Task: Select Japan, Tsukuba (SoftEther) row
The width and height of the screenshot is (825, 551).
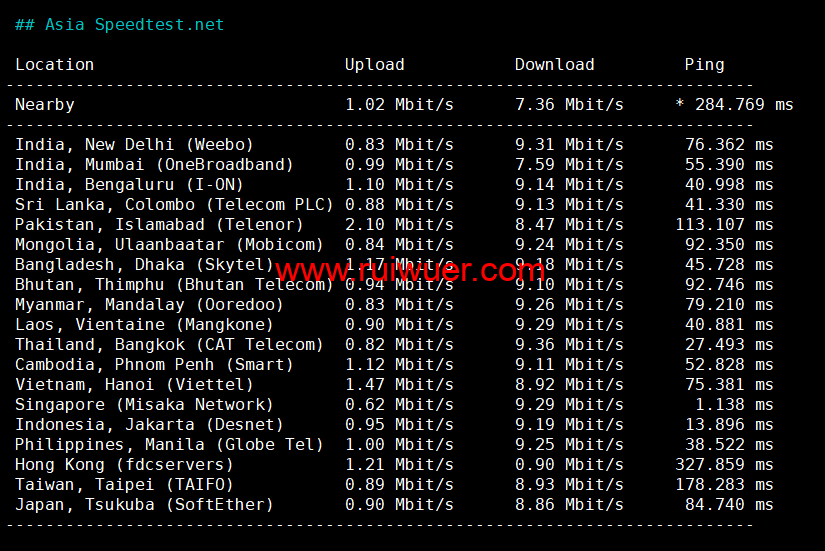Action: coord(144,505)
